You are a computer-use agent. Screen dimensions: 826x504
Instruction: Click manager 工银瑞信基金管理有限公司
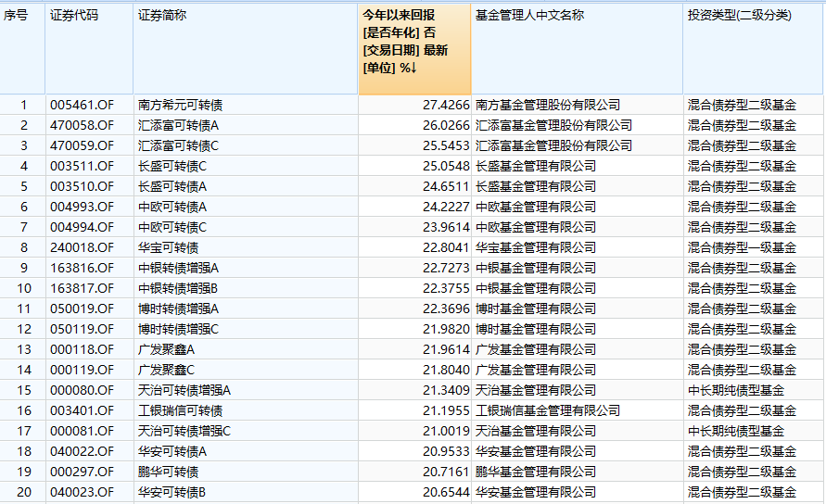(x=547, y=410)
